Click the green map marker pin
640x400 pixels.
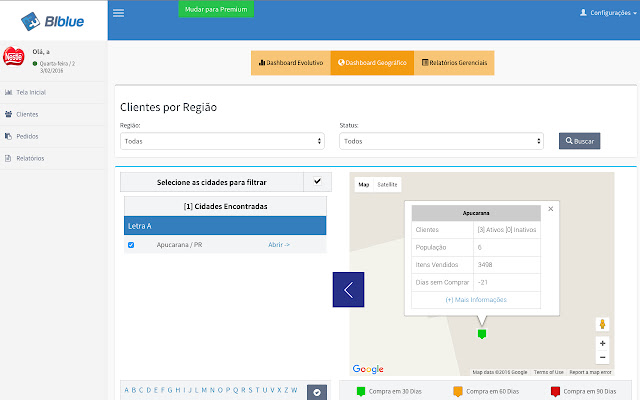click(x=482, y=334)
